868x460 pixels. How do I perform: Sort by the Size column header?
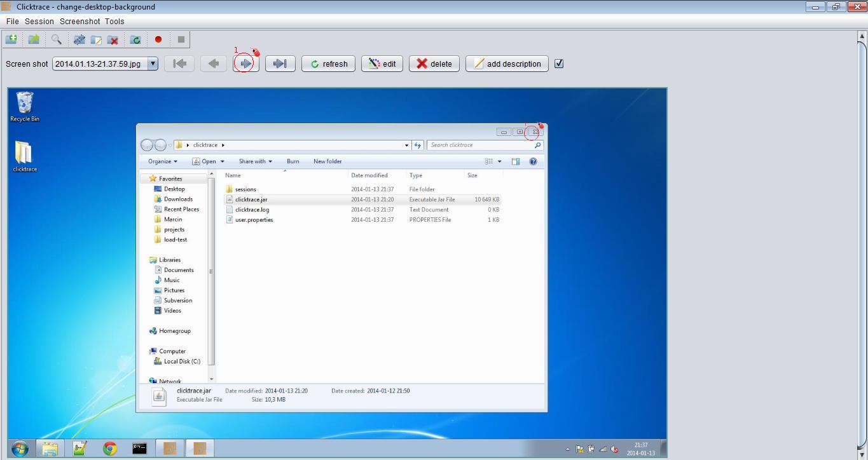click(472, 175)
